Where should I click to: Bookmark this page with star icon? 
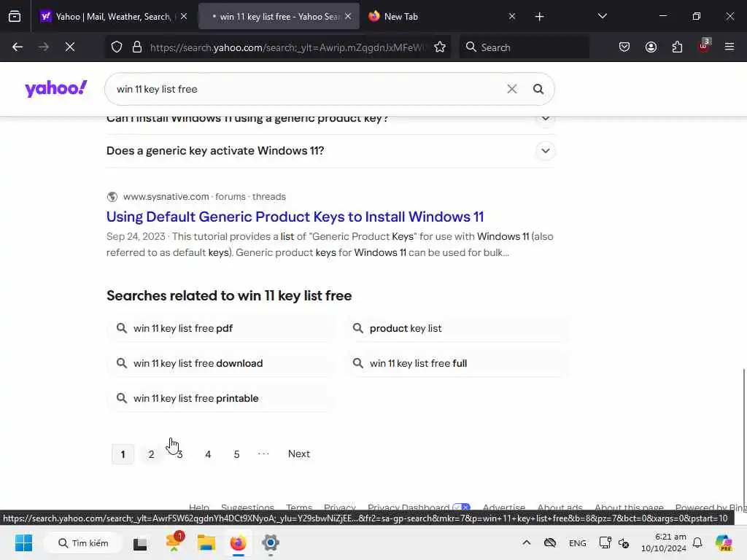click(440, 47)
